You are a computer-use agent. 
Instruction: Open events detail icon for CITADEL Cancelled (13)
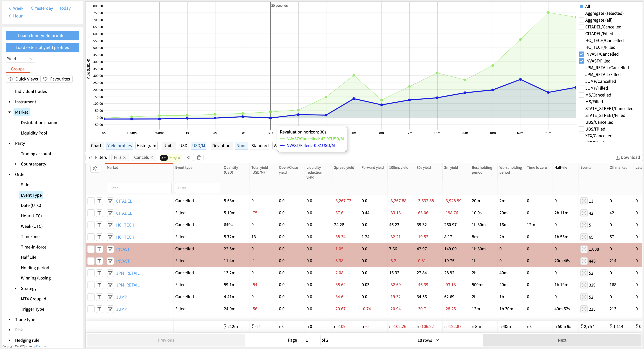584,201
